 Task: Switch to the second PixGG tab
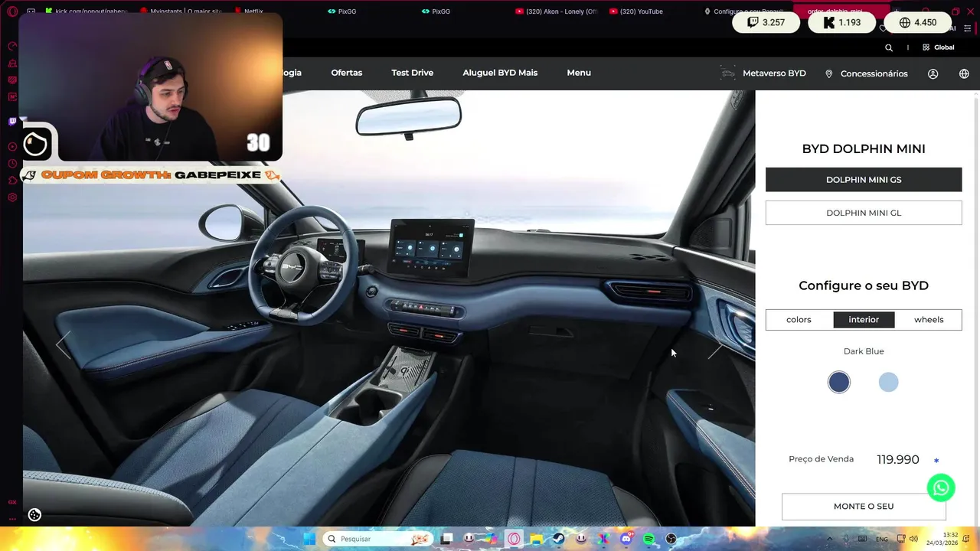436,11
